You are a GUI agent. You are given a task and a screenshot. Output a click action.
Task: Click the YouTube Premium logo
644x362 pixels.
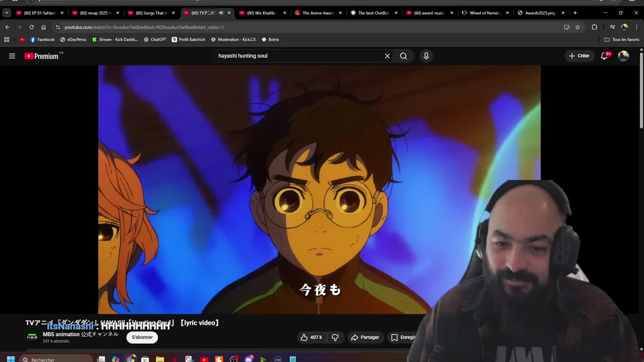coord(42,56)
